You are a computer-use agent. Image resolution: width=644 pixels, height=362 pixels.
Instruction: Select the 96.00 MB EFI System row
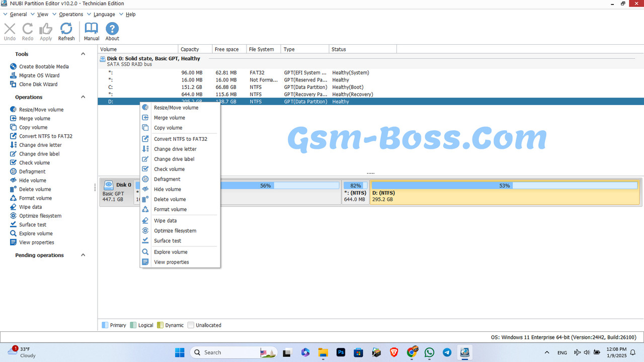point(371,72)
